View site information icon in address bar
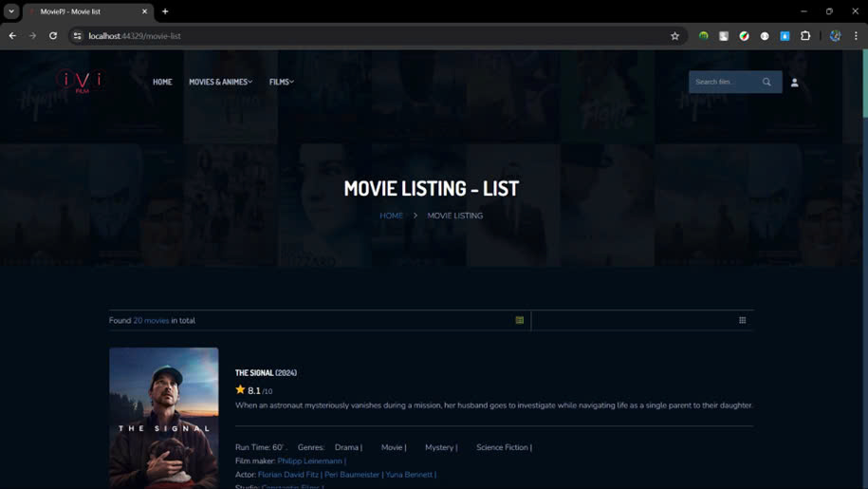This screenshot has width=868, height=489. 78,36
